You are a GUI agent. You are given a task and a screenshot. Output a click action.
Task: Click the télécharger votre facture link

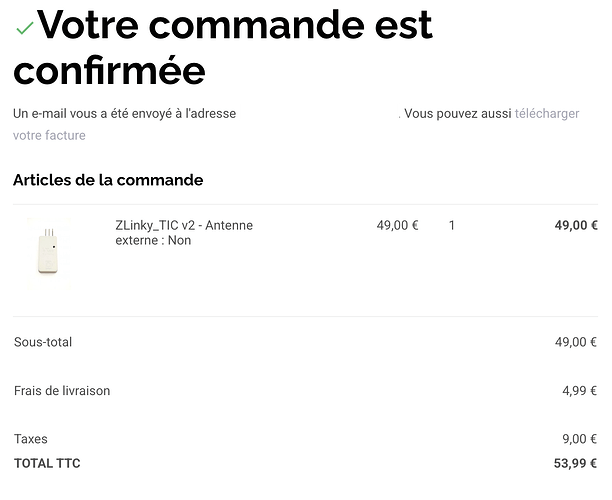[546, 114]
